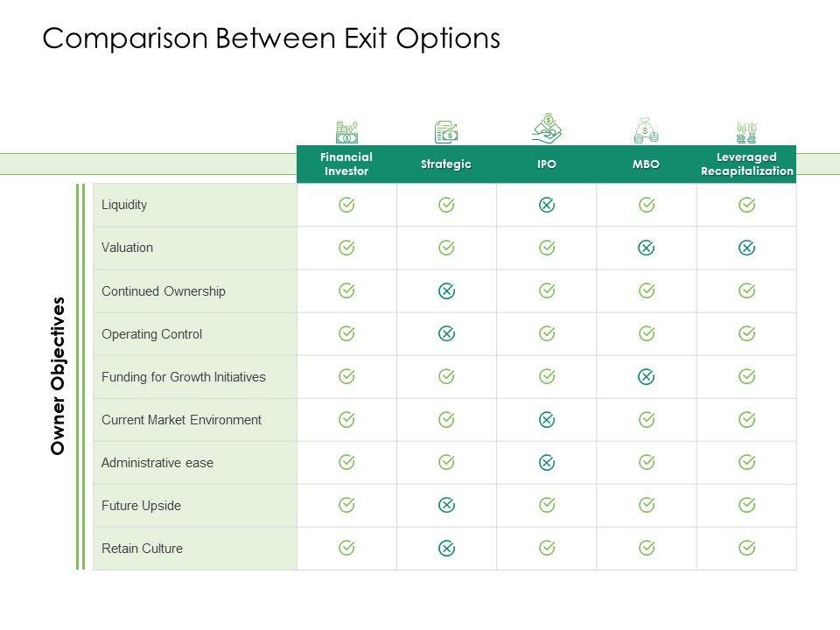Image resolution: width=840 pixels, height=630 pixels.
Task: Click the Operating Control row label
Action: [152, 334]
